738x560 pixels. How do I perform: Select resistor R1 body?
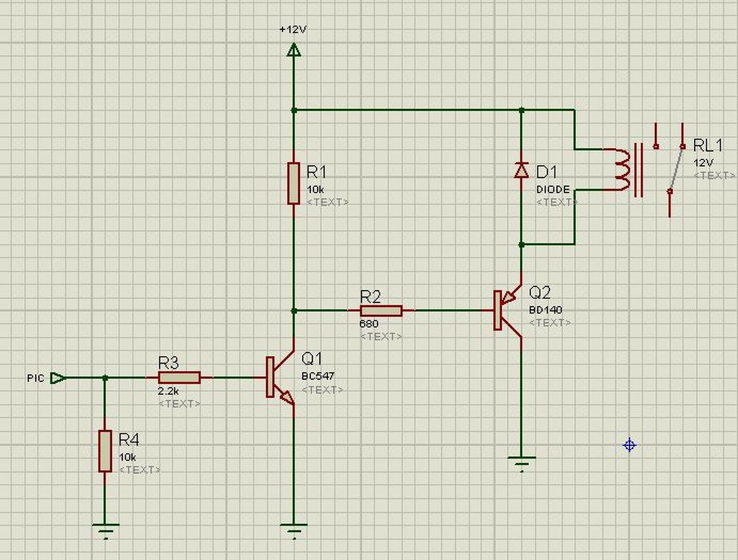[x=293, y=183]
